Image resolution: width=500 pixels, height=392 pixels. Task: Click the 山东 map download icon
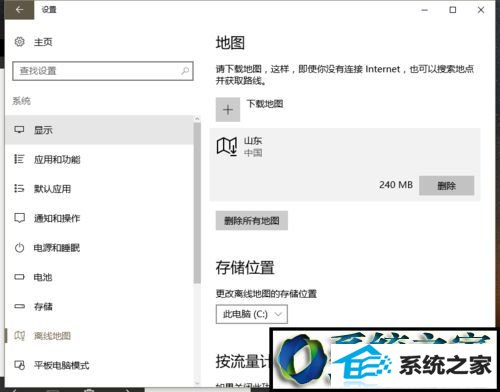227,146
